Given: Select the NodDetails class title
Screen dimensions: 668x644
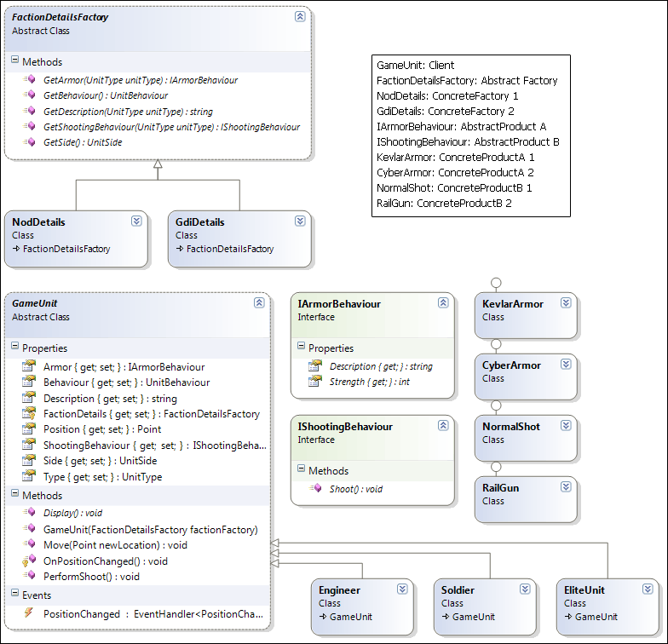Looking at the screenshot, I should 38,221.
